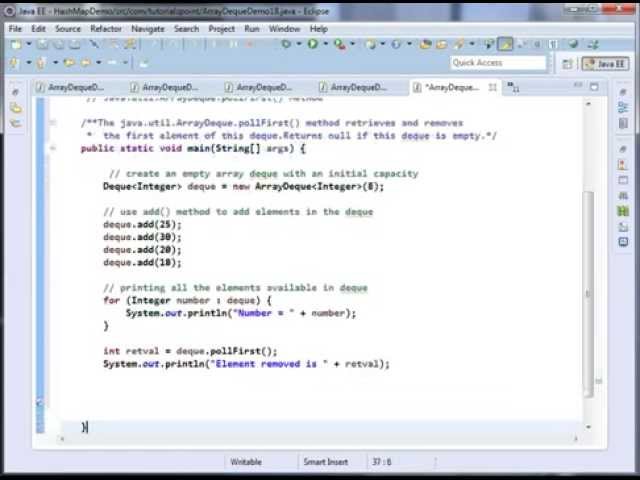The image size is (640, 480).
Task: Click the code line deque.add(10);
Action: click(142, 262)
